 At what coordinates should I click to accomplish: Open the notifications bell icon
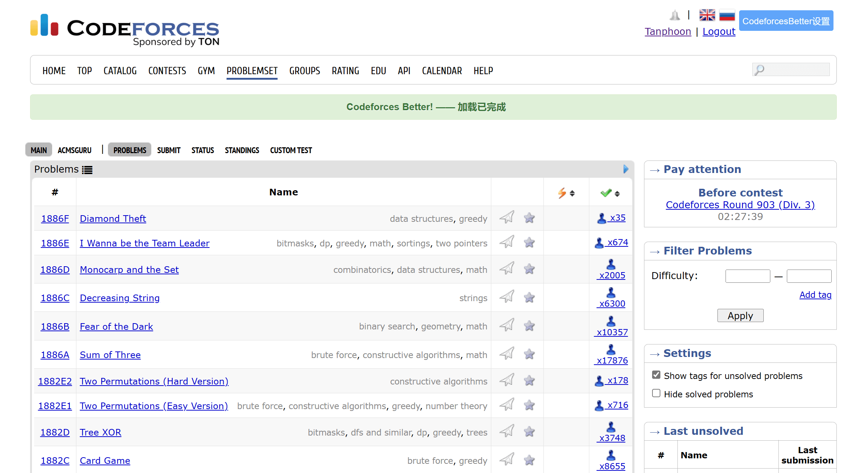[674, 15]
